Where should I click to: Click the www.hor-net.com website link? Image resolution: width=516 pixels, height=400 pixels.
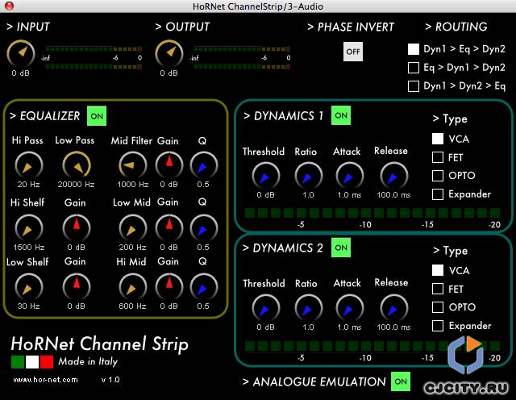[46, 380]
